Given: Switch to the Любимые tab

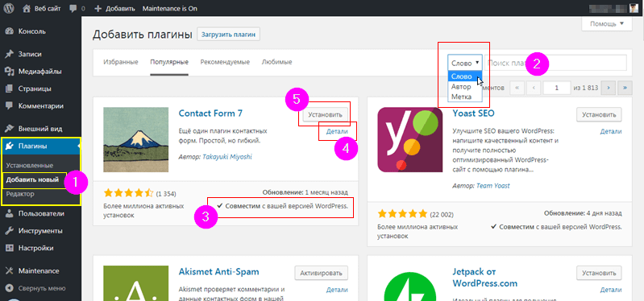Looking at the screenshot, I should 276,62.
